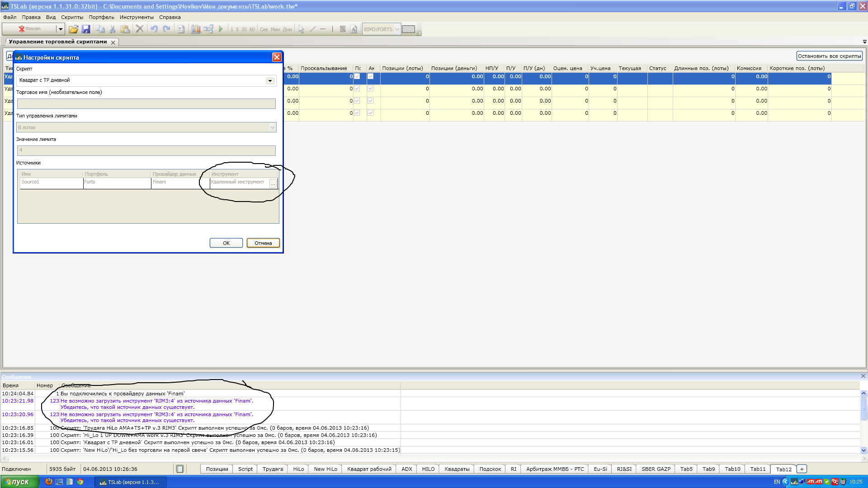Click 'Остановить все скрипты' button
Screen dimensions: 868x488
point(829,56)
